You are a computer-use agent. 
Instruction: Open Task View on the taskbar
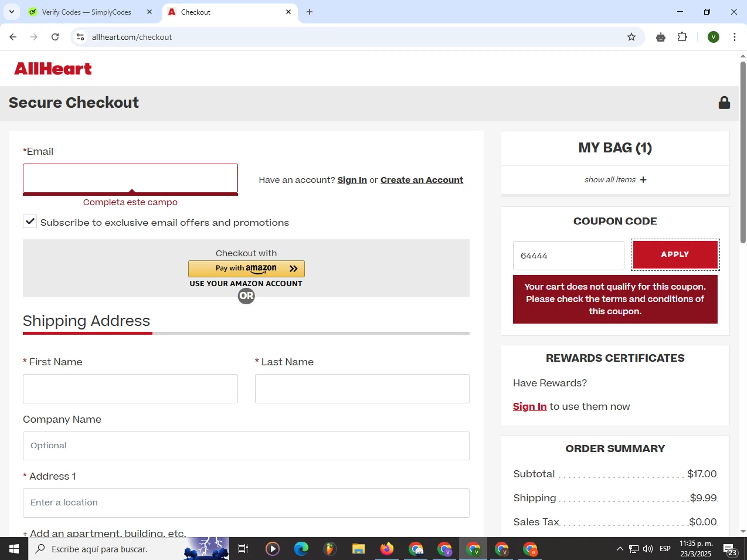pyautogui.click(x=243, y=549)
